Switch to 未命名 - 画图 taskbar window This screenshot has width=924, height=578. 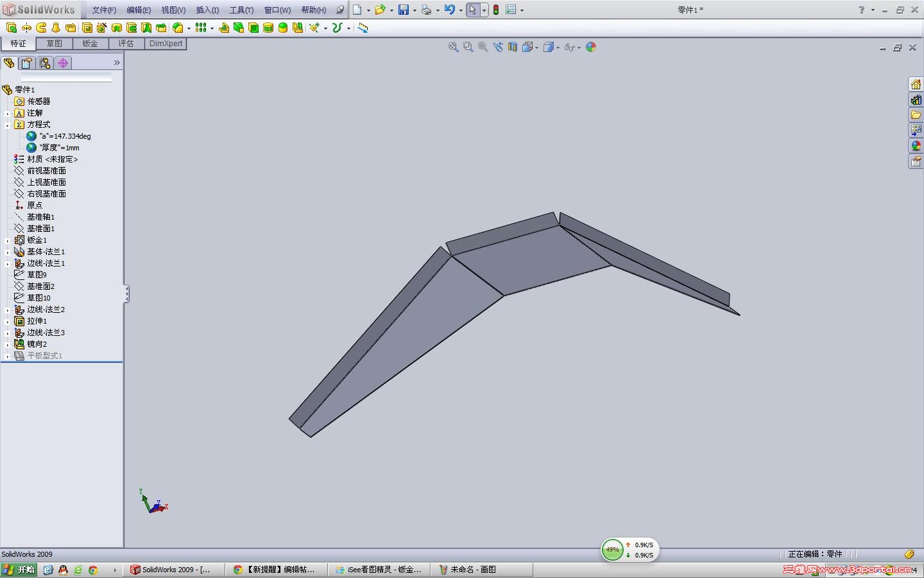coord(481,570)
